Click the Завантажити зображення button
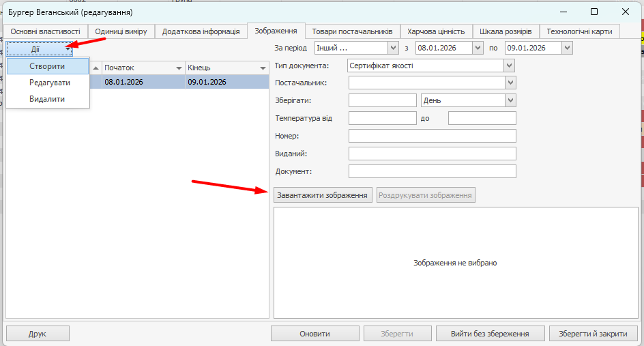644x346 pixels. 322,195
